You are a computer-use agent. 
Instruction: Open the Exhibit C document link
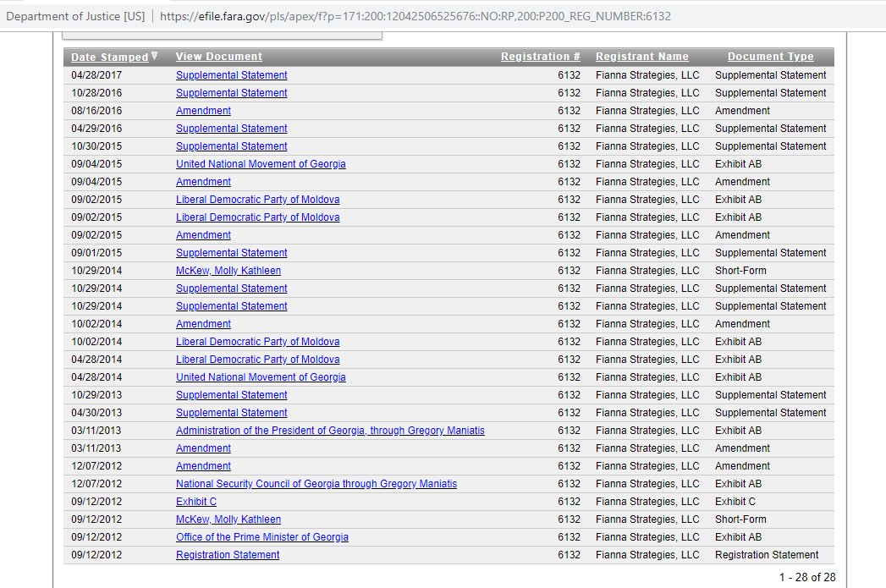tap(196, 502)
